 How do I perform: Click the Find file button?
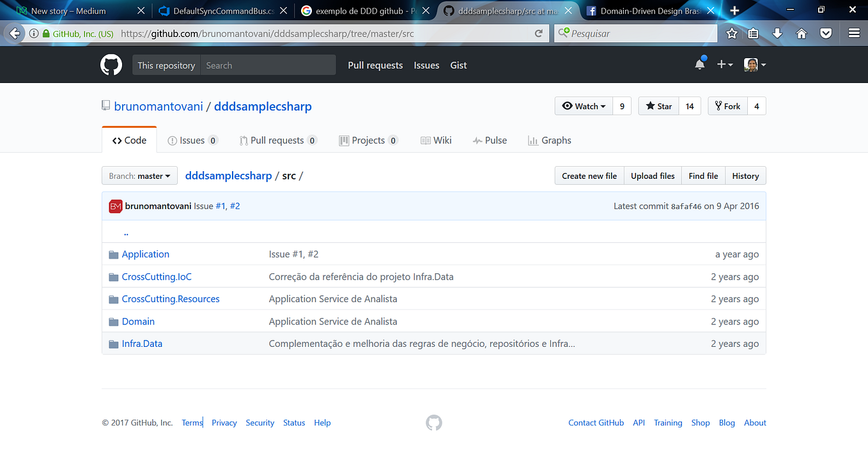[x=703, y=175]
